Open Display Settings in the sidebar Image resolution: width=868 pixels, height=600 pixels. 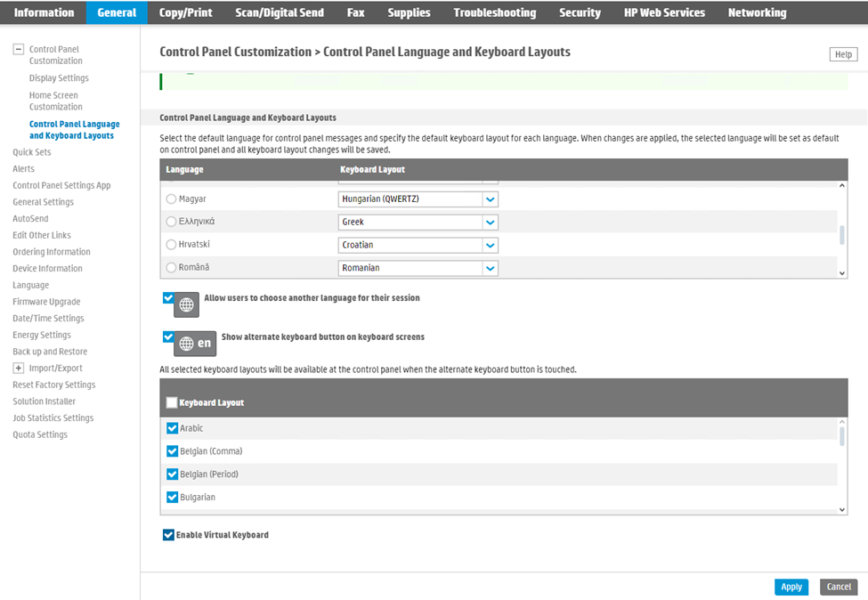click(x=59, y=78)
